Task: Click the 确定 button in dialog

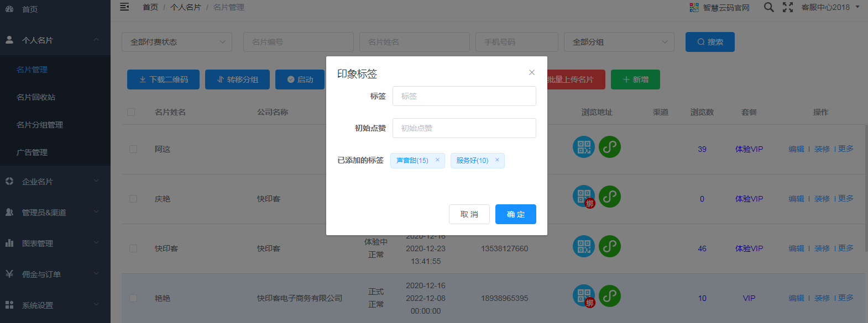Action: pos(515,214)
